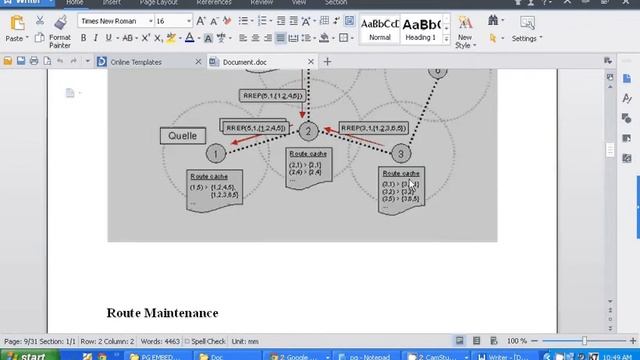
Task: Toggle Italic formatting
Action: (x=96, y=38)
